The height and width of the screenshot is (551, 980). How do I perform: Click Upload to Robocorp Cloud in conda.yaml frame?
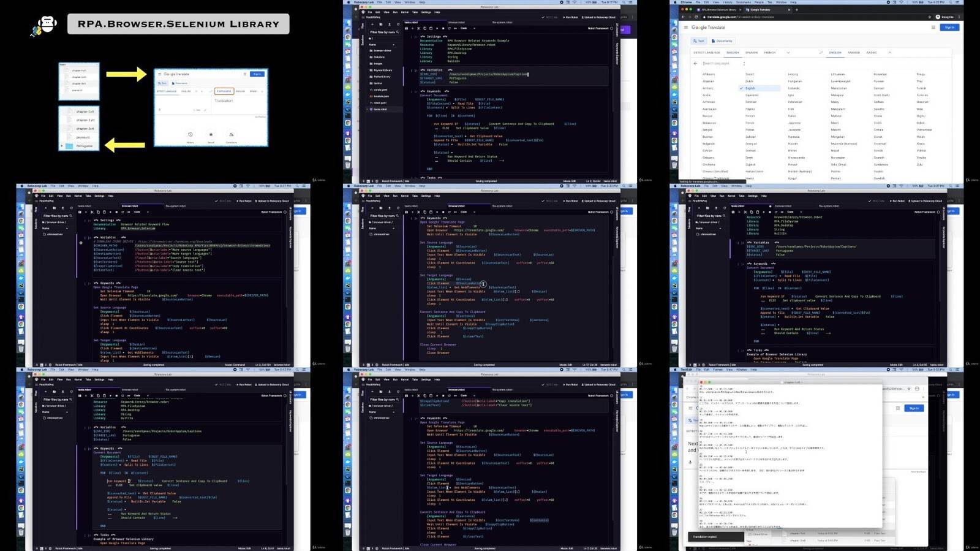(597, 17)
